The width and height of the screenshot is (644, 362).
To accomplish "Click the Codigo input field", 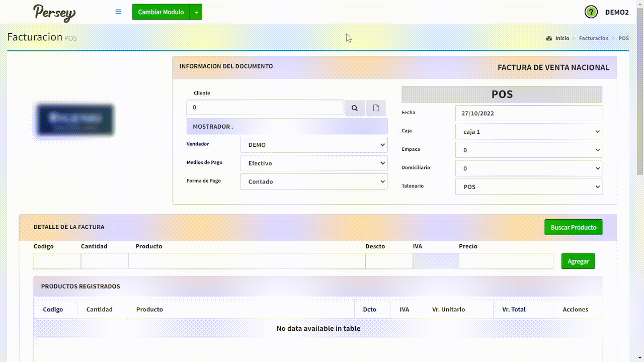I will point(57,261).
